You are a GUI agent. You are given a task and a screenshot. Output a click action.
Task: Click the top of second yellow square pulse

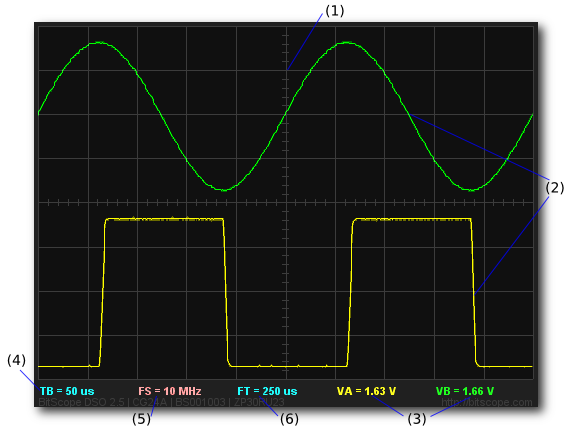(x=412, y=219)
